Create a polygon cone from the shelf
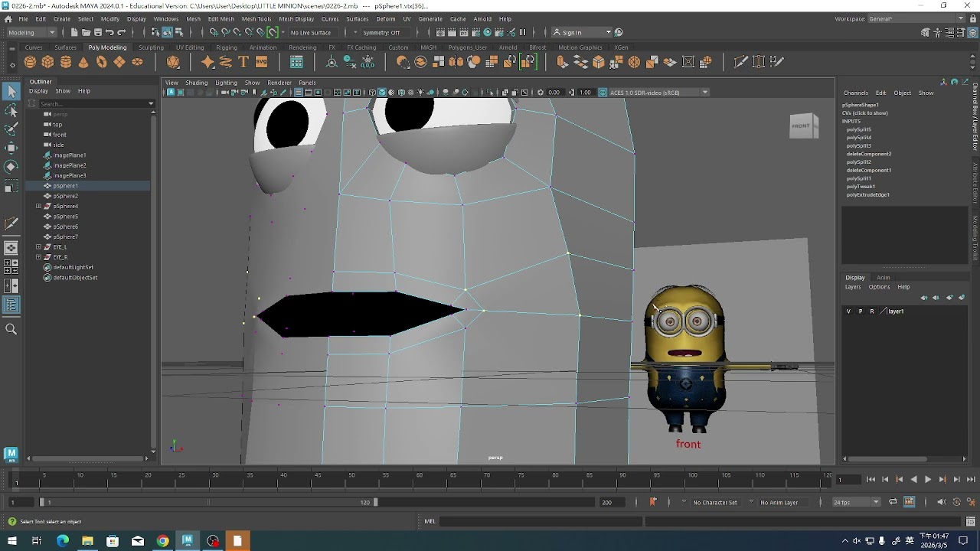 coord(83,62)
